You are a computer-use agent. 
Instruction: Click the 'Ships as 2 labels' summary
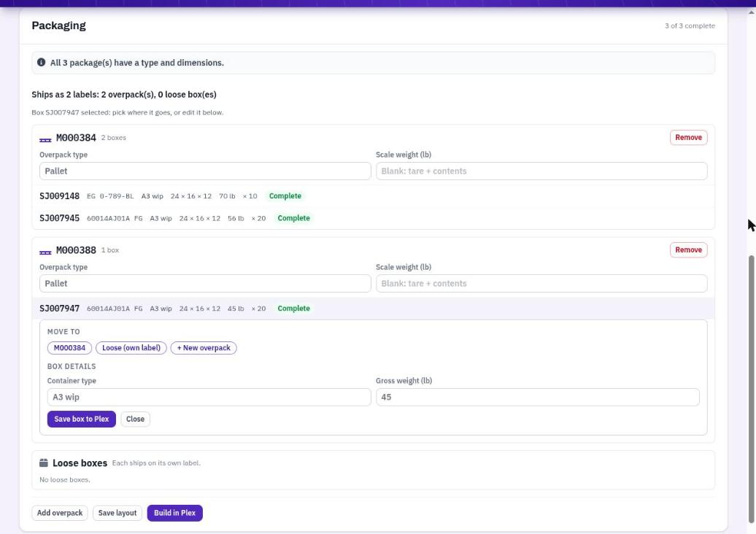pos(124,94)
